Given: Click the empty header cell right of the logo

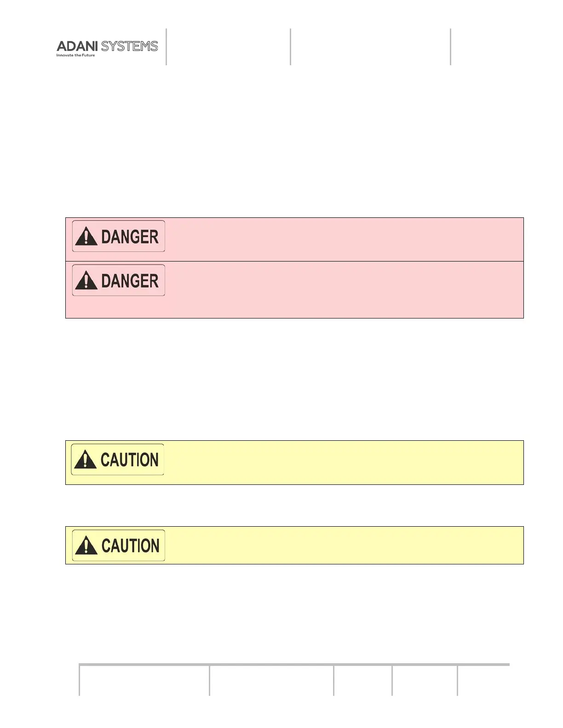Looking at the screenshot, I should (x=228, y=47).
